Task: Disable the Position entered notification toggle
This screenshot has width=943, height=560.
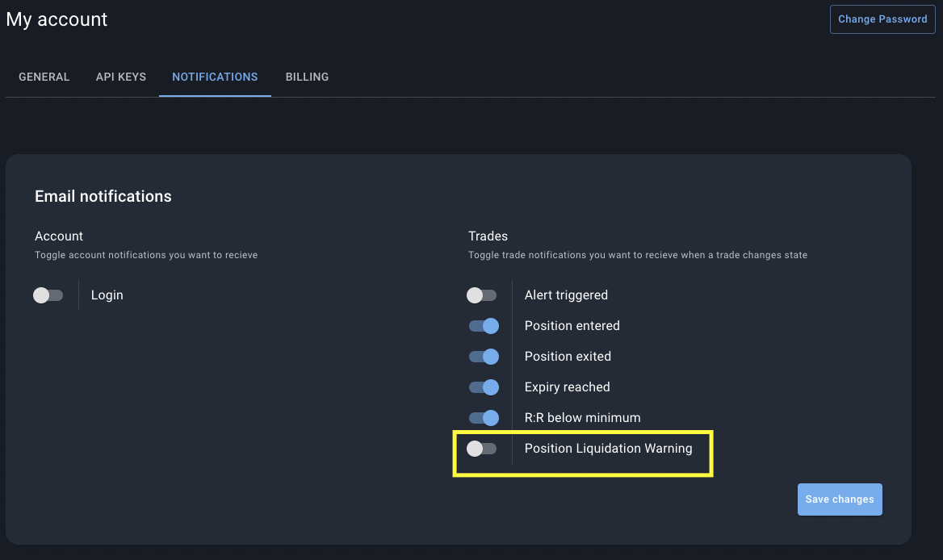Action: (484, 326)
